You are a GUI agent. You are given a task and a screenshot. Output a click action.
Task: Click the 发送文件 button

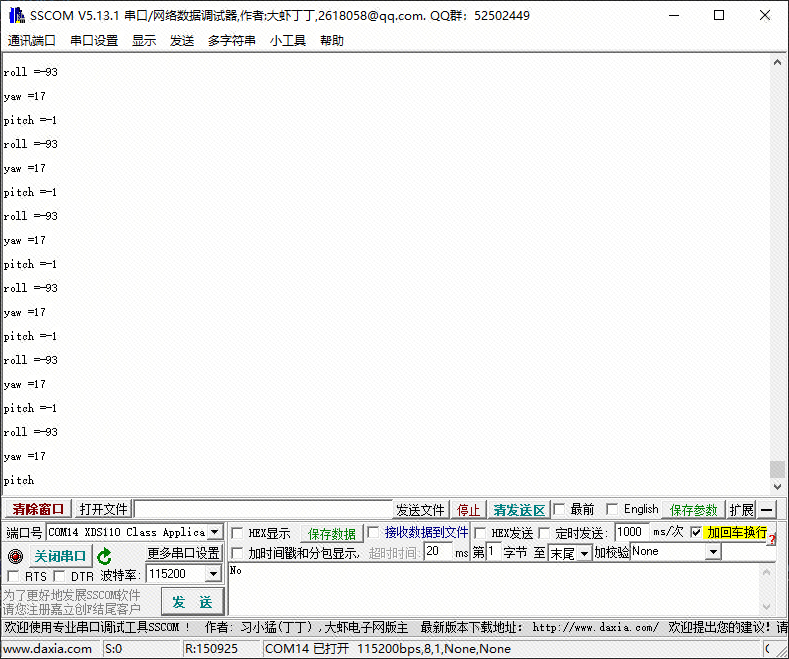click(420, 510)
